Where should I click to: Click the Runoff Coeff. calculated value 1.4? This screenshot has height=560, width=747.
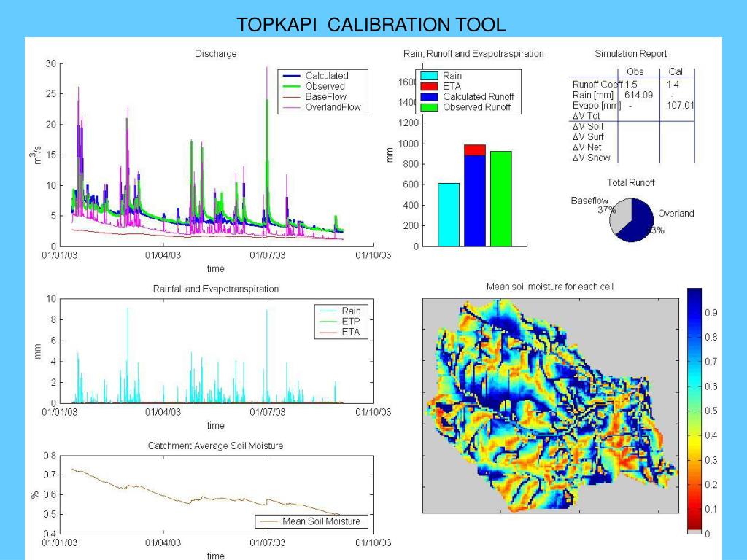673,85
